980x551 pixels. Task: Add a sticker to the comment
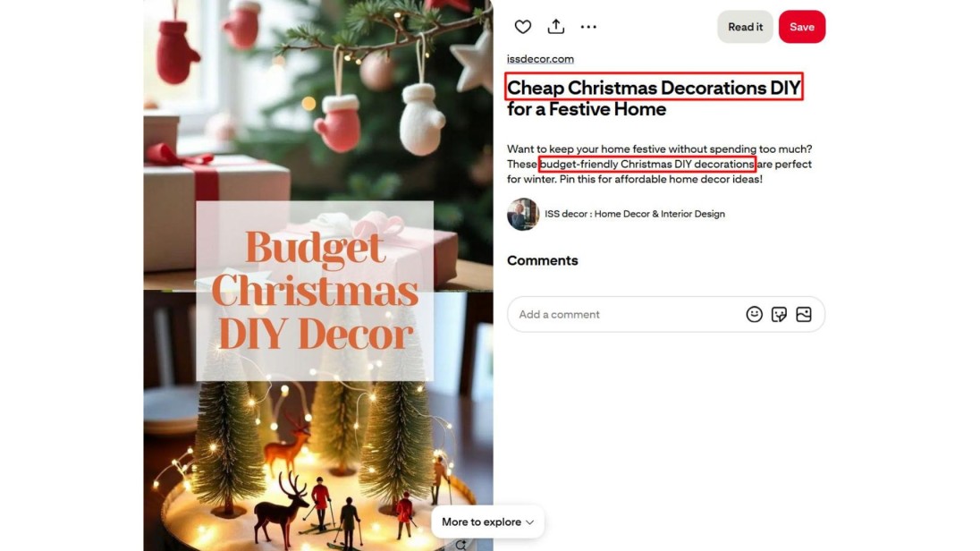779,314
